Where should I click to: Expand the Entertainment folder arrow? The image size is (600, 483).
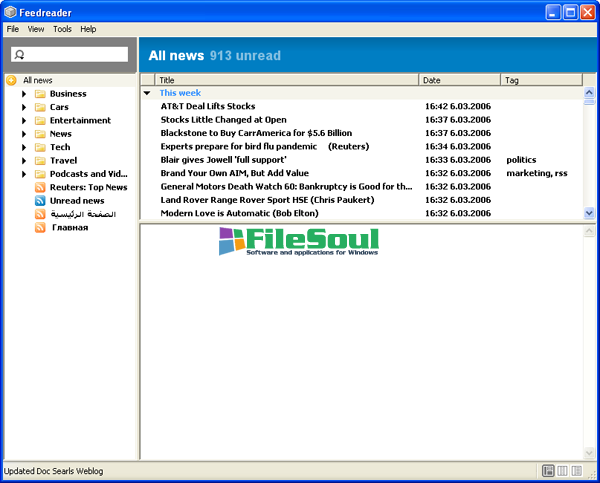pos(24,121)
